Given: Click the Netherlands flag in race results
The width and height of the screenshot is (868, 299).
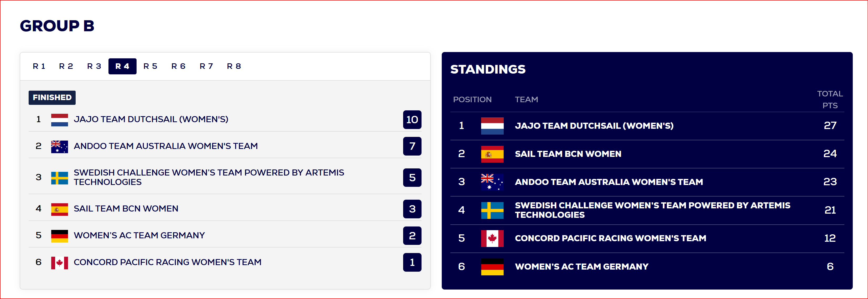Looking at the screenshot, I should coord(59,120).
